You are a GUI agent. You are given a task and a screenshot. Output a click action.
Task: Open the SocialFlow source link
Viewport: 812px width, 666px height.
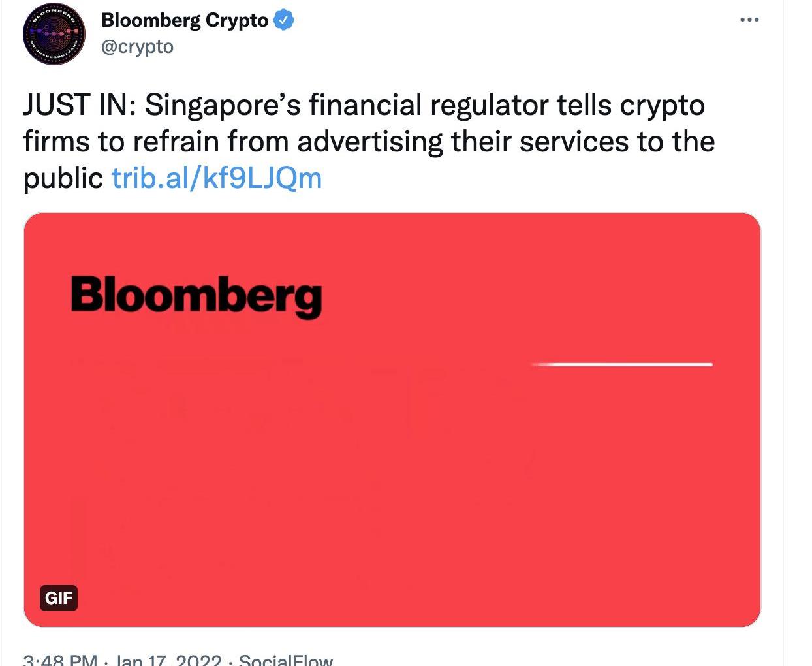[x=286, y=659]
